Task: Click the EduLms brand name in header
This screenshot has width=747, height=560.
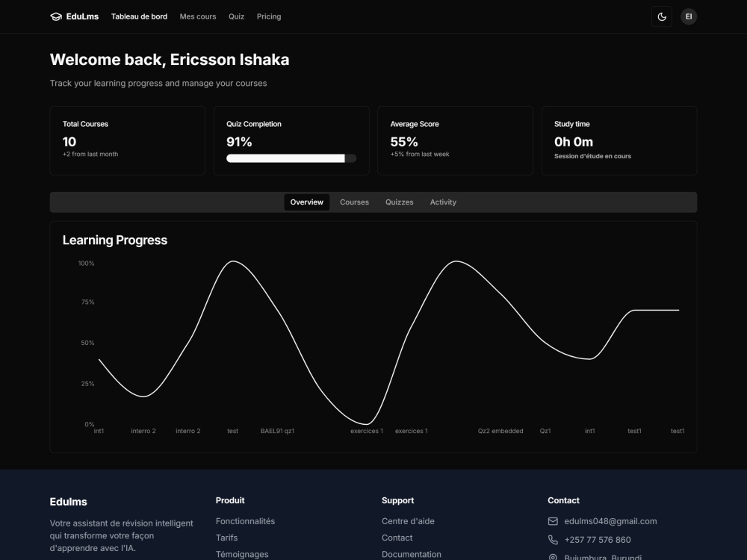Action: coord(82,16)
